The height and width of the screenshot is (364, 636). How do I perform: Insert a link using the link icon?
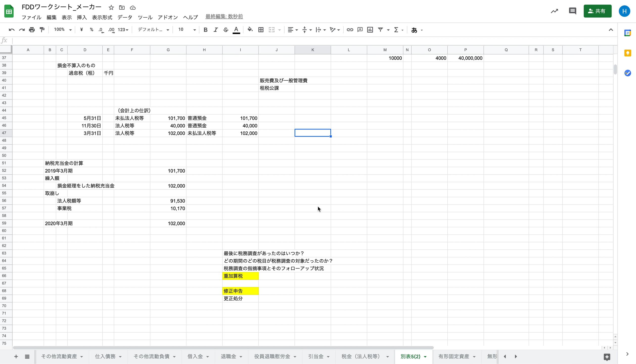[350, 30]
